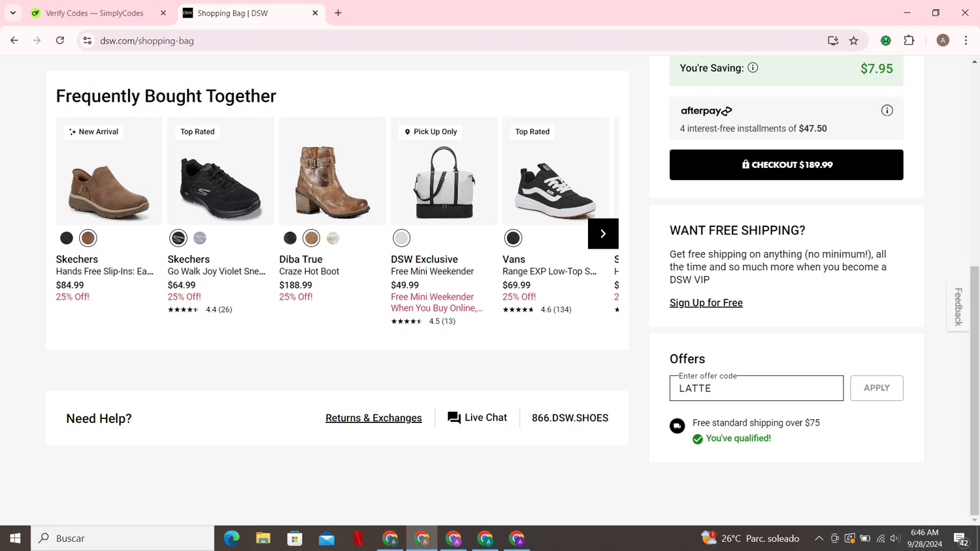Click the address bar URL
980x551 pixels.
pyautogui.click(x=147, y=40)
